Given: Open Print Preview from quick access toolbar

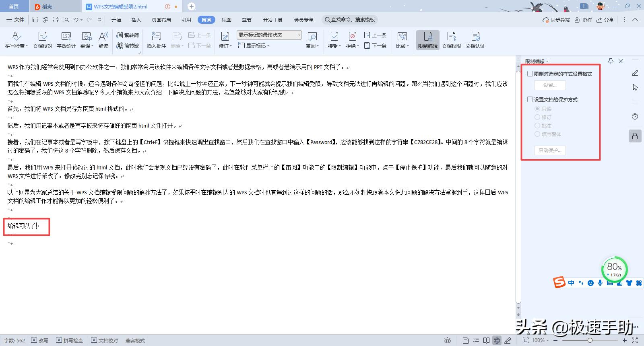Looking at the screenshot, I should [66, 20].
